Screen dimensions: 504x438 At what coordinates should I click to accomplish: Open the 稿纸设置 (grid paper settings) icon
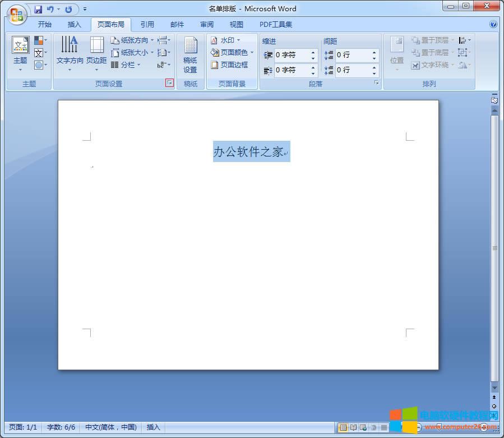(191, 53)
